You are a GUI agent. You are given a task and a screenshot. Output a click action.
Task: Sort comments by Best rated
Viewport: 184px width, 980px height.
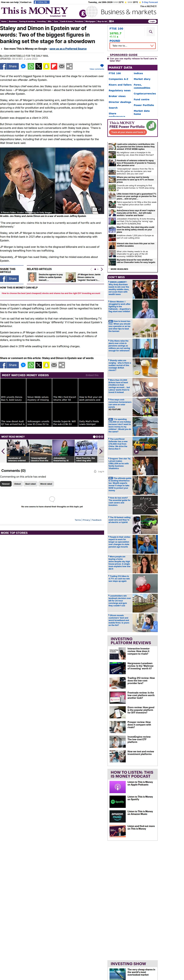coord(30,484)
